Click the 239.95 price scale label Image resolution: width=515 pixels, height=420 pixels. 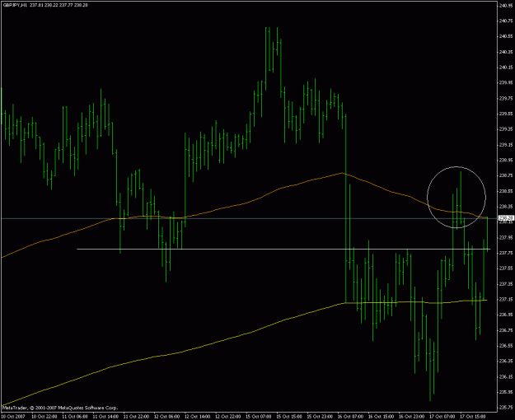(506, 82)
